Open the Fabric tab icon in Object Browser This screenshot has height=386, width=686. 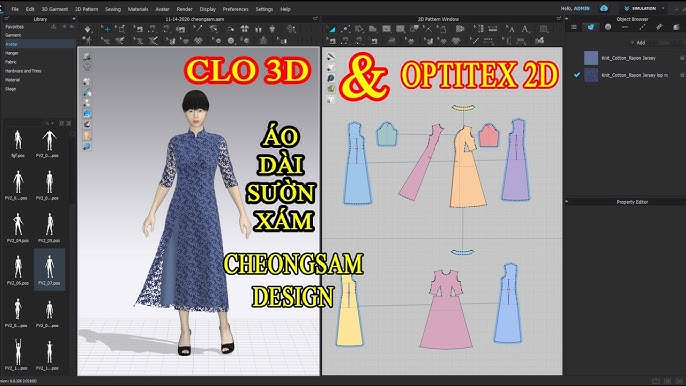click(591, 27)
